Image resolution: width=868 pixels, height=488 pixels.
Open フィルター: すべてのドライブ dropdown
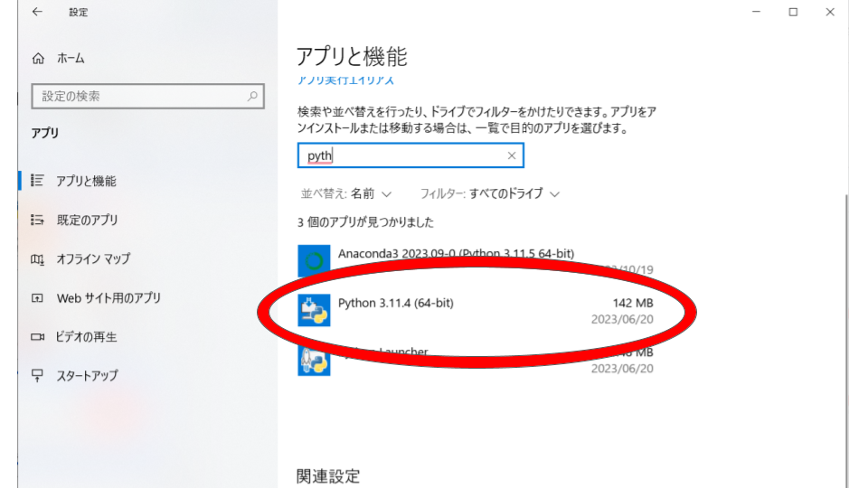coord(490,193)
